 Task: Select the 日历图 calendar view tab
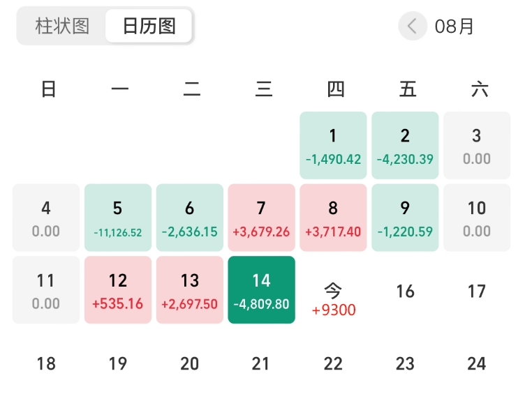(x=149, y=26)
